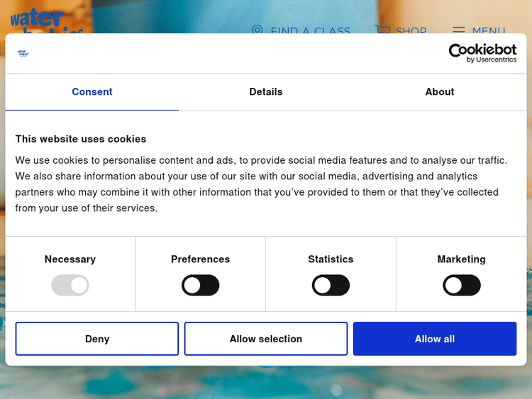The width and height of the screenshot is (532, 399).
Task: Click the FIND A CLASS link text
Action: click(x=311, y=31)
